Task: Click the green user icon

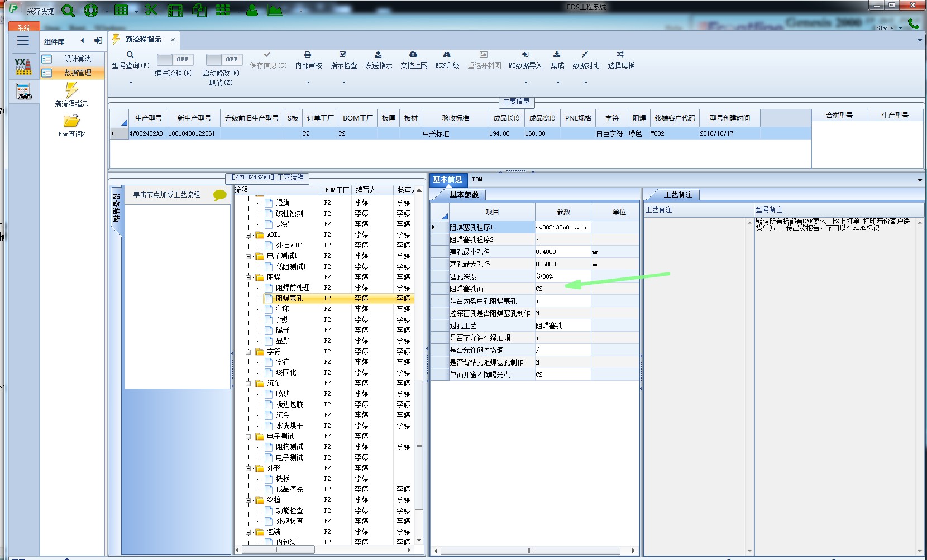Action: tap(252, 10)
